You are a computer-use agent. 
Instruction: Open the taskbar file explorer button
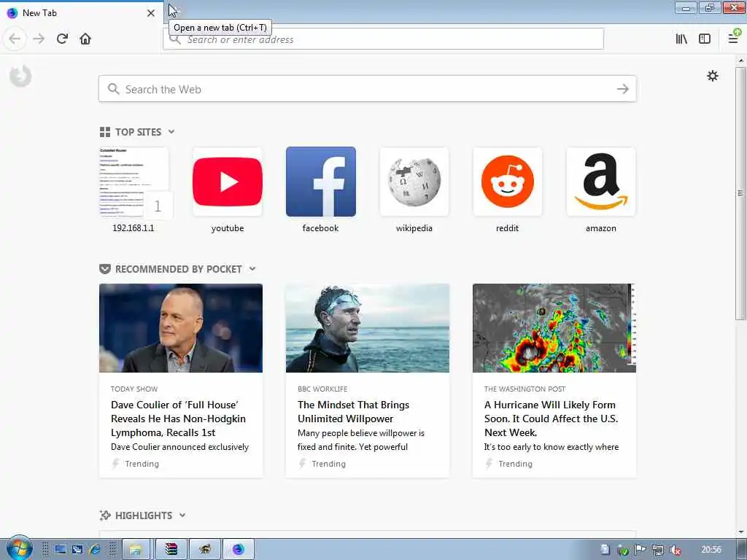pos(136,549)
